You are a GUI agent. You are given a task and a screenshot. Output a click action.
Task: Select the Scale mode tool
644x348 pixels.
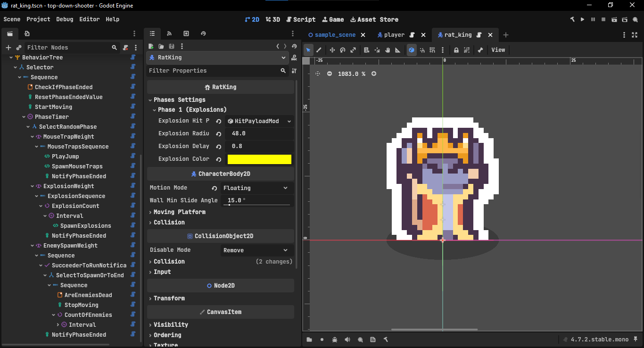click(x=353, y=50)
